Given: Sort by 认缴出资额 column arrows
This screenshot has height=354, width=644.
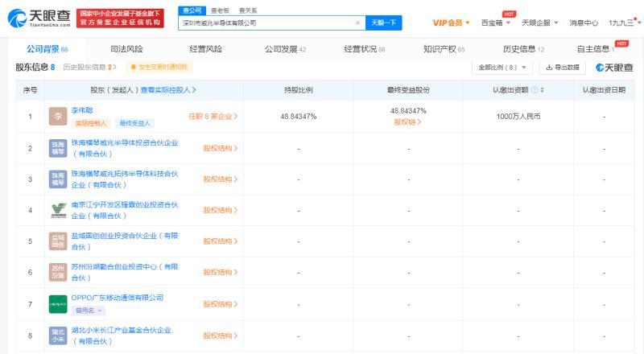Looking at the screenshot, I should pyautogui.click(x=543, y=90).
